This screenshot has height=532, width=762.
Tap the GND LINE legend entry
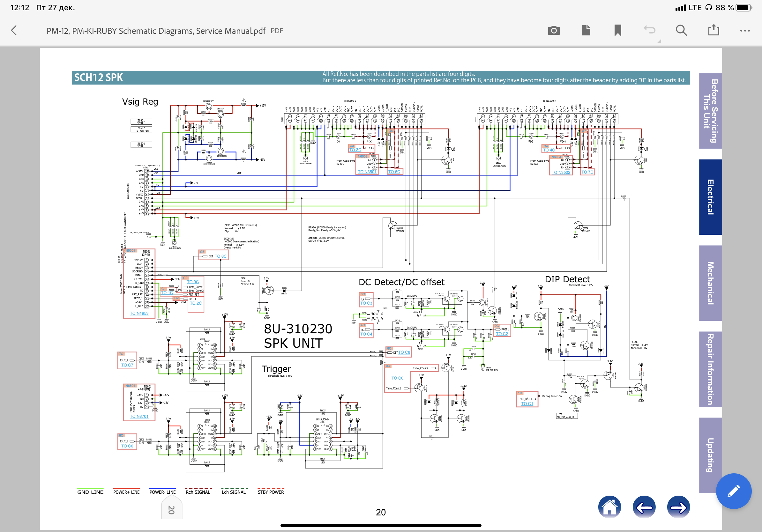(90, 491)
